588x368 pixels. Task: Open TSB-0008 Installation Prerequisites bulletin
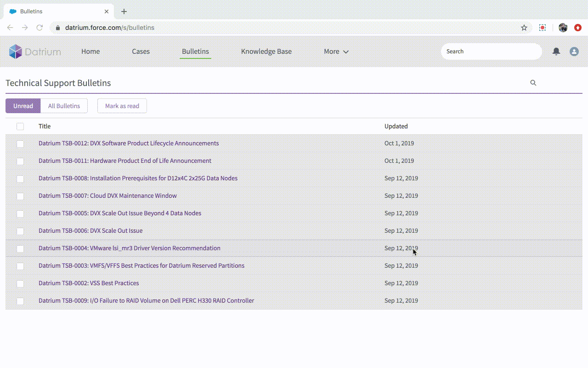click(x=138, y=178)
